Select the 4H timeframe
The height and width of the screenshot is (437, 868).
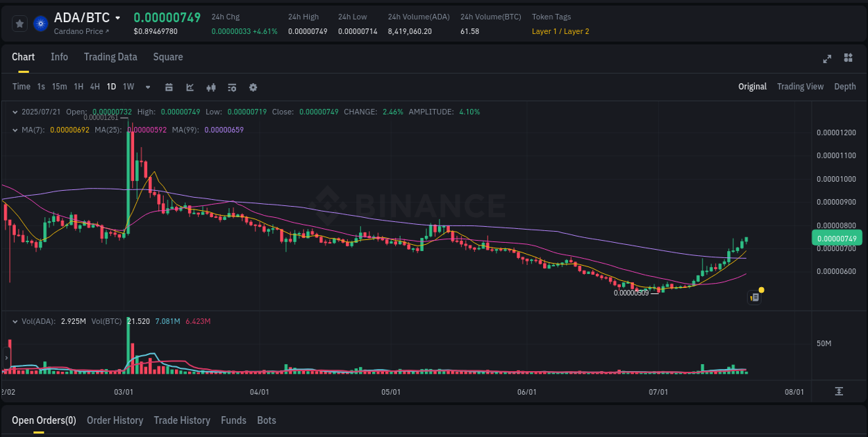click(94, 87)
